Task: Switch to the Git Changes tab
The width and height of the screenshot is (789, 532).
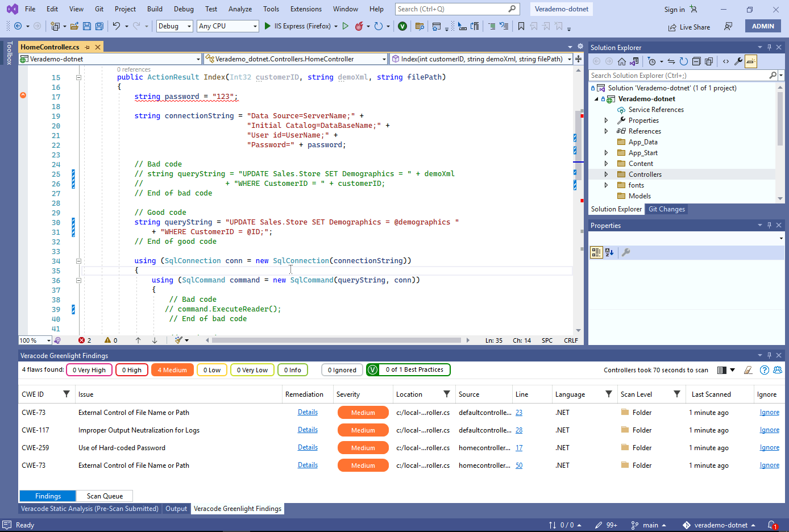Action: click(x=666, y=209)
